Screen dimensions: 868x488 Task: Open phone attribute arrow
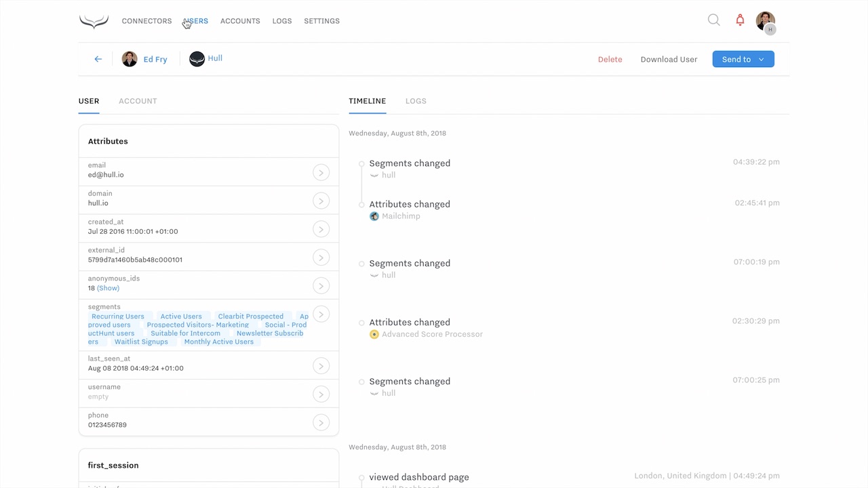pos(321,423)
